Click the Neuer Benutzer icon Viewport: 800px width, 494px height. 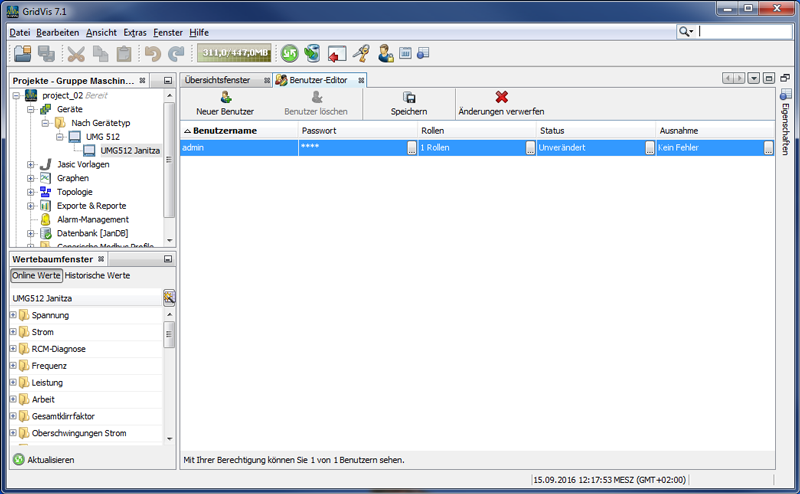226,98
